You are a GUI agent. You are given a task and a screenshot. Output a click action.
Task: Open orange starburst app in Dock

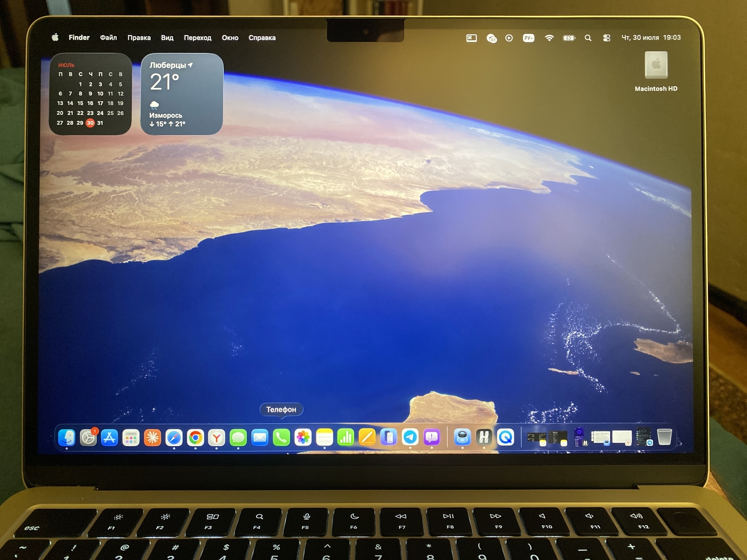point(152,437)
